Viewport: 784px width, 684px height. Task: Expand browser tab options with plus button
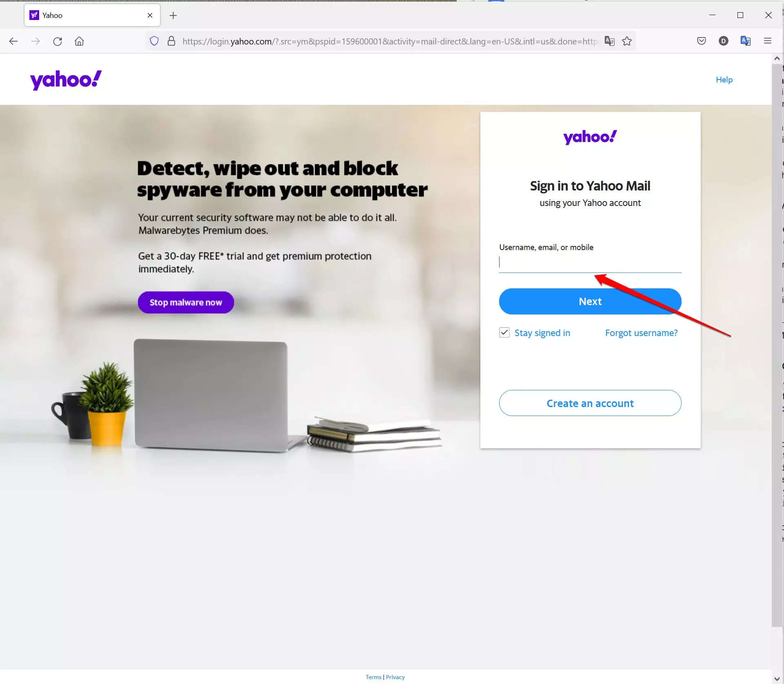click(173, 15)
